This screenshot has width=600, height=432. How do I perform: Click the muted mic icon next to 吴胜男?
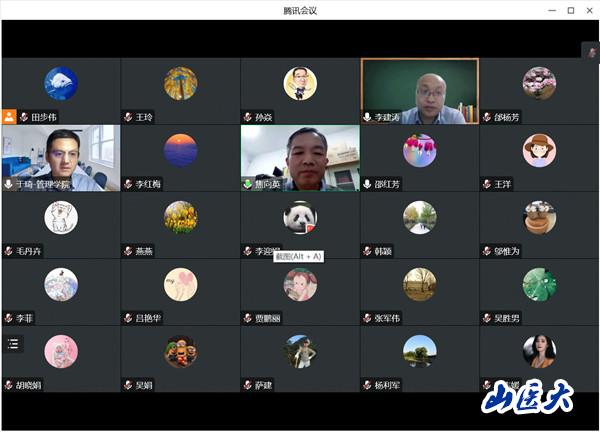coord(487,318)
